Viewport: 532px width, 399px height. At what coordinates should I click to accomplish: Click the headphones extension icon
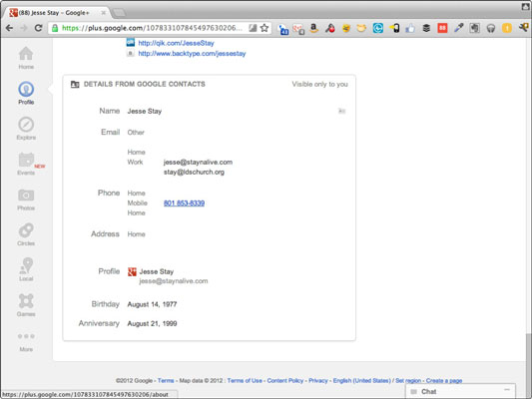(491, 28)
